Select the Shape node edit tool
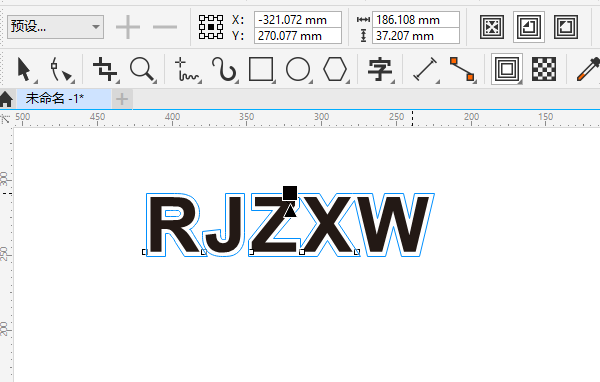Viewport: 600px width, 382px height. [61, 69]
